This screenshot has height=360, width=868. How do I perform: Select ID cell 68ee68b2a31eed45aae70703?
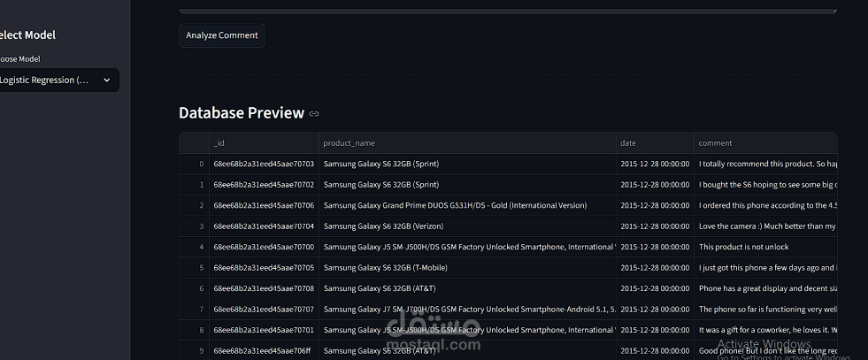[264, 164]
